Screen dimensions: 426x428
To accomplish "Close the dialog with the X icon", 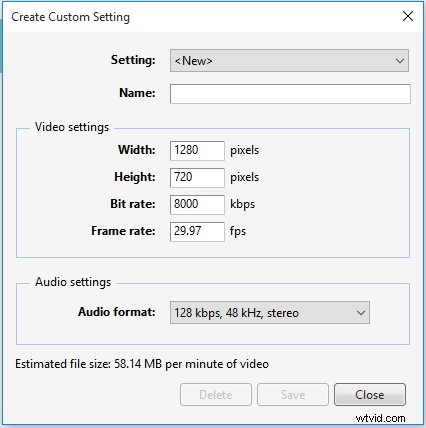I will click(408, 16).
